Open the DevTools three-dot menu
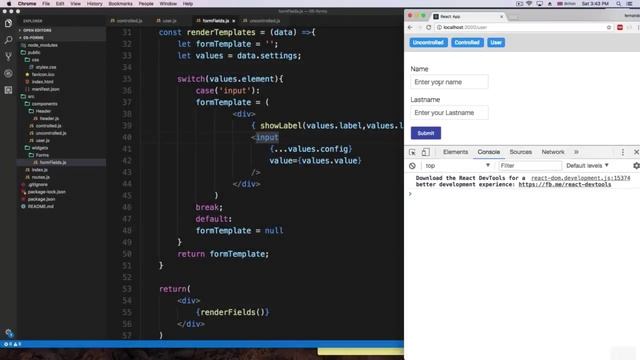The image size is (640, 360). pos(622,152)
